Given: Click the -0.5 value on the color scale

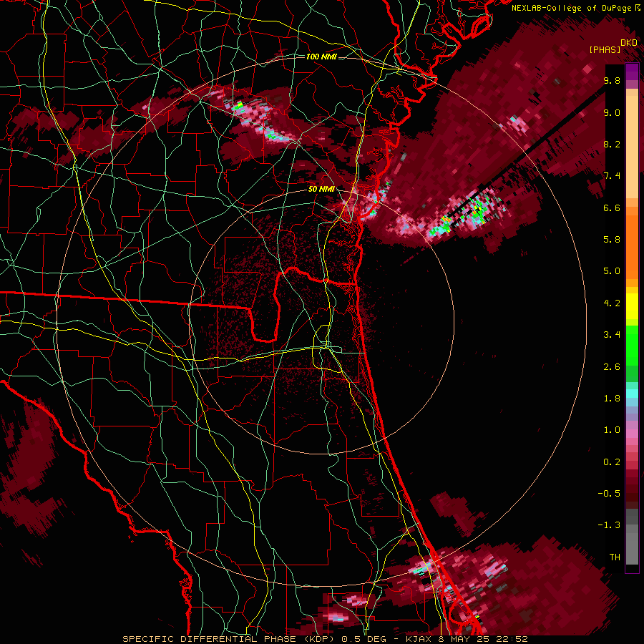Looking at the screenshot, I should click(x=609, y=494).
